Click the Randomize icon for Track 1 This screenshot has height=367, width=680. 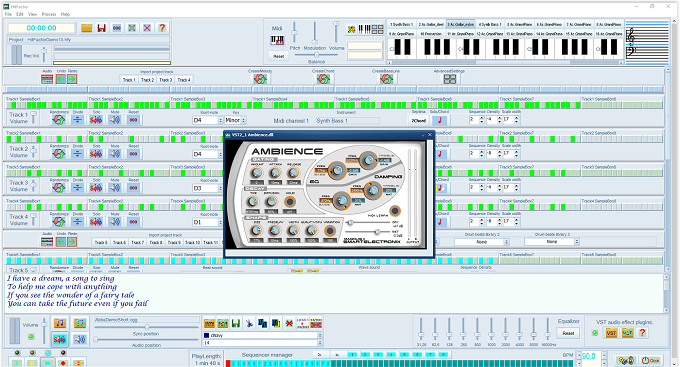59,119
